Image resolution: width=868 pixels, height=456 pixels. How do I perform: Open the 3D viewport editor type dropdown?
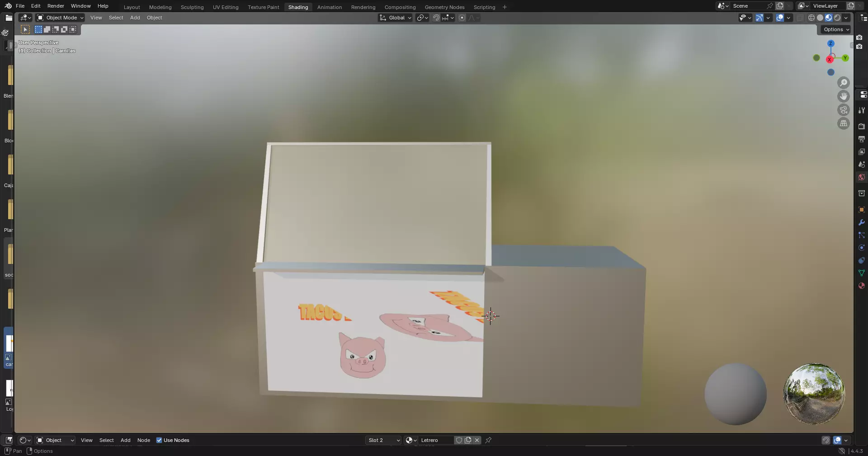(x=25, y=18)
